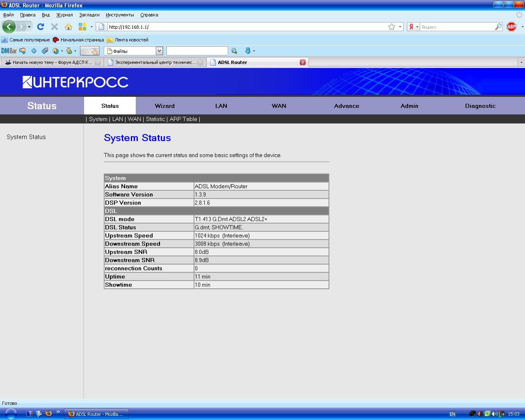The image size is (525, 420).
Task: Click the EN language indicator in taskbar
Action: (x=452, y=414)
